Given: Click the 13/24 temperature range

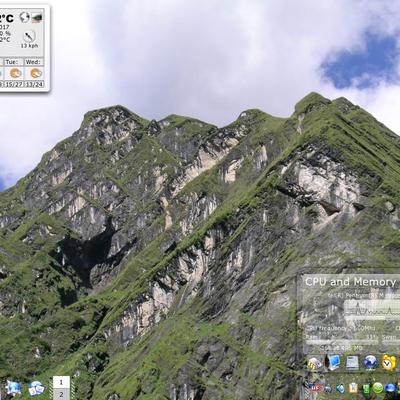Looking at the screenshot, I should click(34, 85).
